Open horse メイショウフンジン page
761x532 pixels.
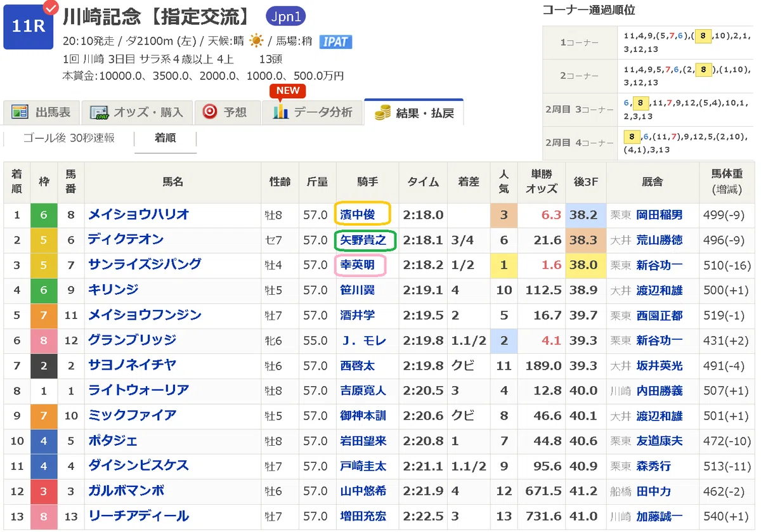tap(145, 315)
